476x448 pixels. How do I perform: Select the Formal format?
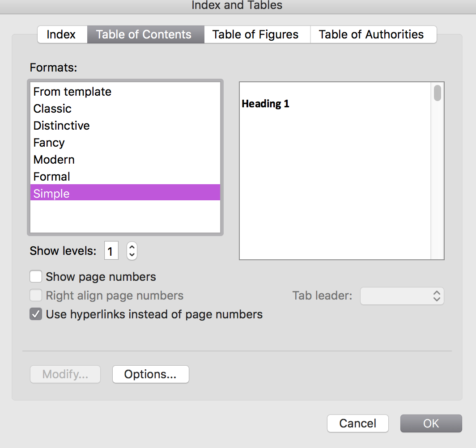pyautogui.click(x=52, y=177)
